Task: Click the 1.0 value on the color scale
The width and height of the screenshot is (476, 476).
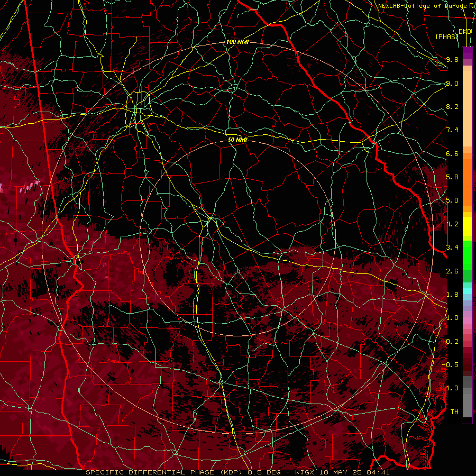Action: [x=452, y=318]
